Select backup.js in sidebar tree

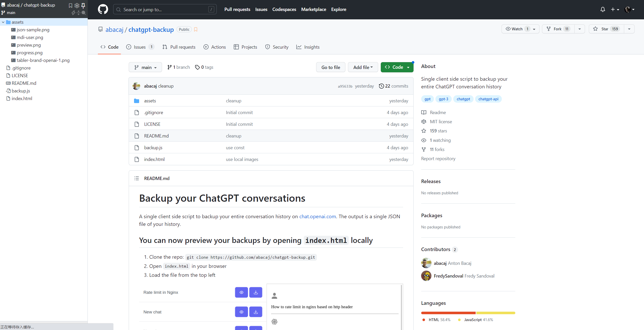pyautogui.click(x=21, y=91)
